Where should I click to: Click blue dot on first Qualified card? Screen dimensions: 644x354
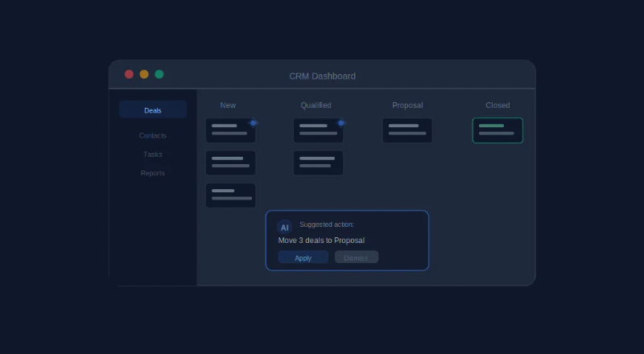(341, 123)
